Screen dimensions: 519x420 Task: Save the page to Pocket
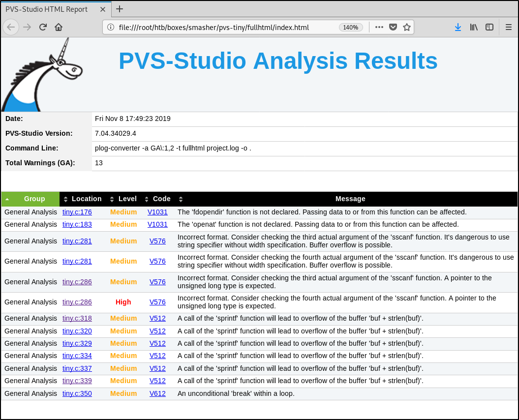393,27
